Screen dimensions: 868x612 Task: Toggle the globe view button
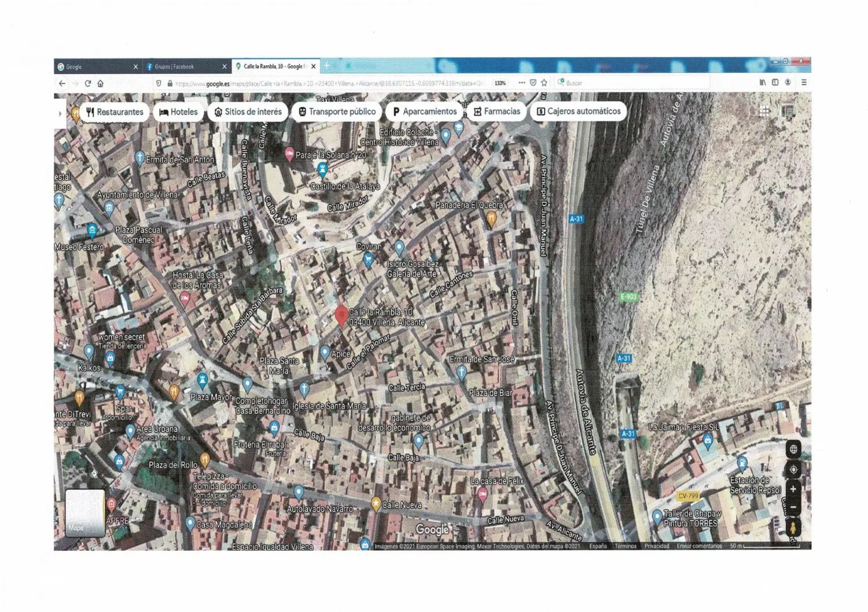(793, 449)
